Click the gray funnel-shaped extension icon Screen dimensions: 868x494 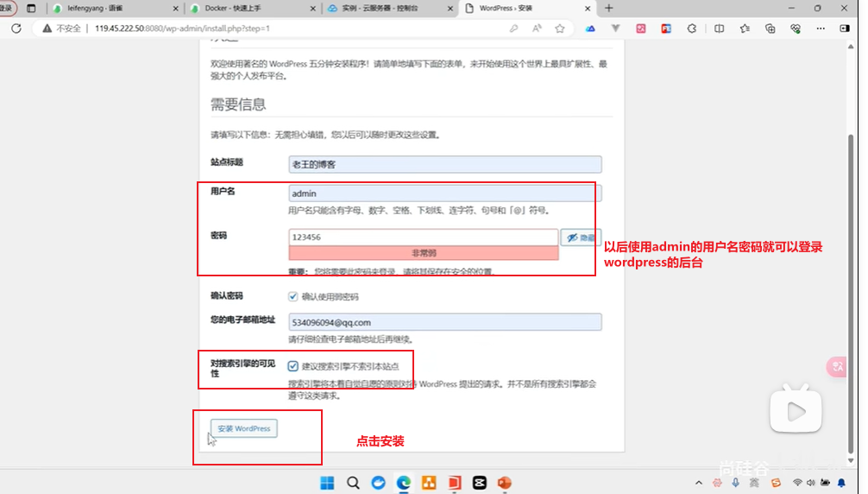click(615, 28)
